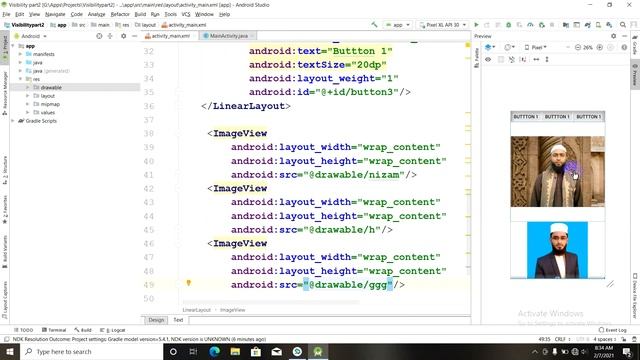Viewport: 640px width, 360px height.
Task: Open the Build menu
Action: [140, 14]
